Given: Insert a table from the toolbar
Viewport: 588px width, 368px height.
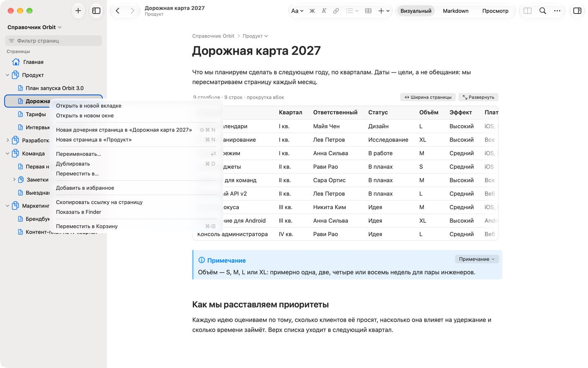Looking at the screenshot, I should (368, 11).
